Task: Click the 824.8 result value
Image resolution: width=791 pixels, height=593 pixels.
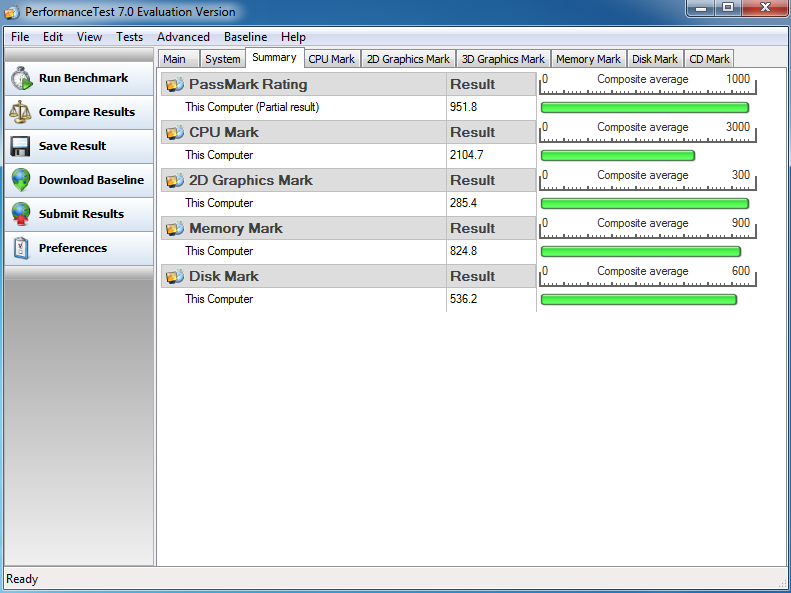Action: (463, 251)
